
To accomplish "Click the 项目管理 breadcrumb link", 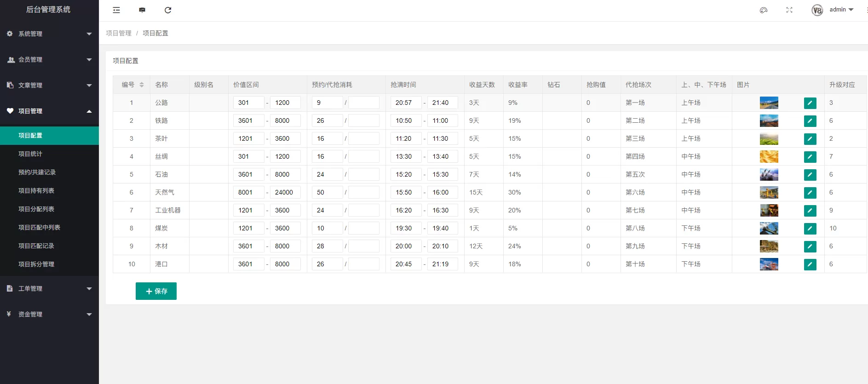I will [x=119, y=33].
